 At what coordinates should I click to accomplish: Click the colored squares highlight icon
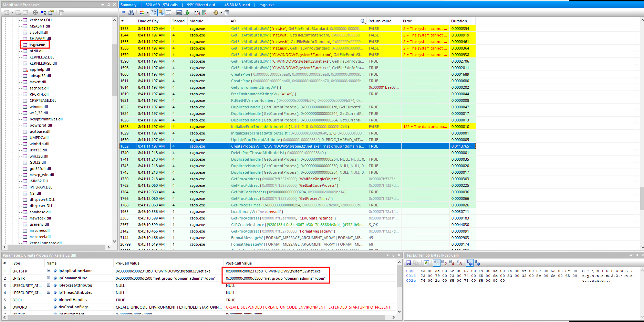click(142, 12)
